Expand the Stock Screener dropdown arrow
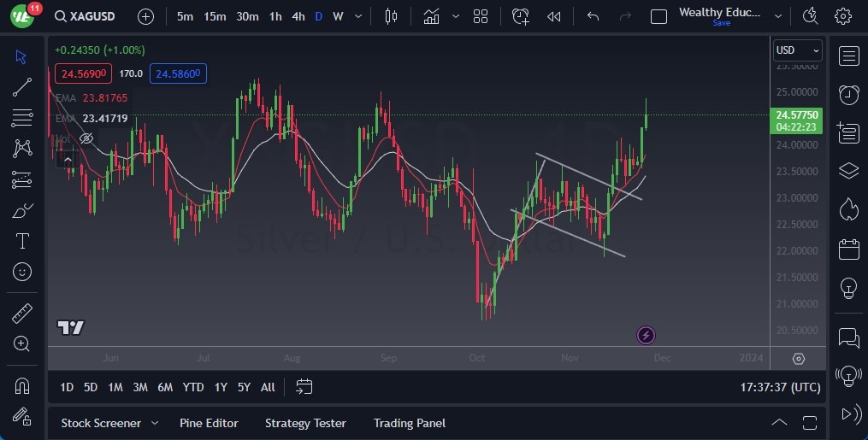The width and height of the screenshot is (868, 440). [x=155, y=423]
